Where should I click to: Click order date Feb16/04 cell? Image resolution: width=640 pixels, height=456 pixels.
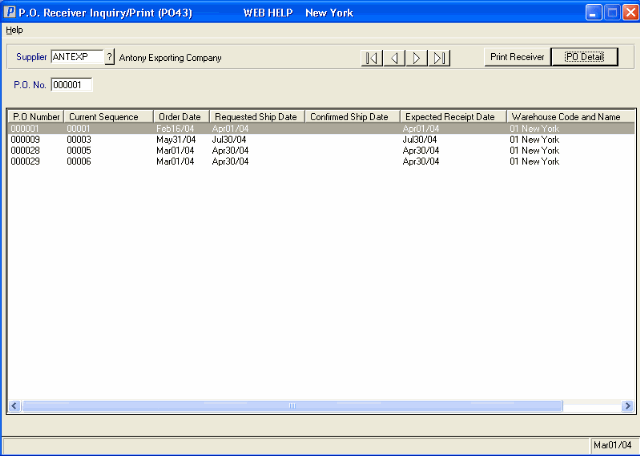175,129
